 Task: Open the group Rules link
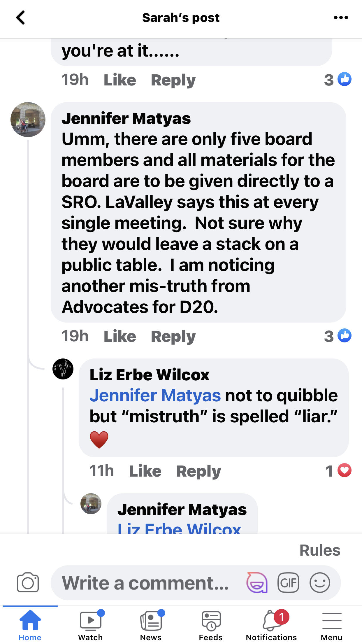(x=320, y=550)
